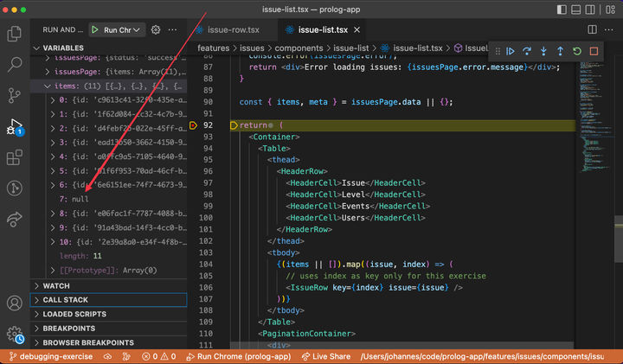Open the Extensions view
Viewport: 623px width, 364px height.
click(15, 158)
